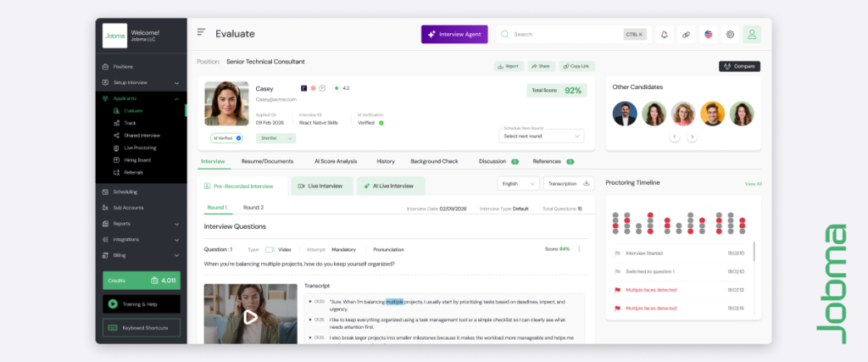
Task: Switch to the AI Live Interview tab
Action: click(x=391, y=186)
